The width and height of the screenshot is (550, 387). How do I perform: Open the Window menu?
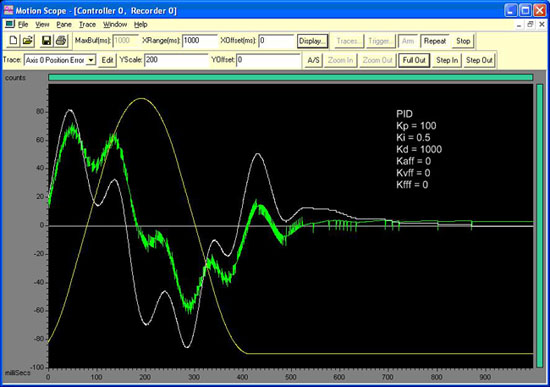115,25
